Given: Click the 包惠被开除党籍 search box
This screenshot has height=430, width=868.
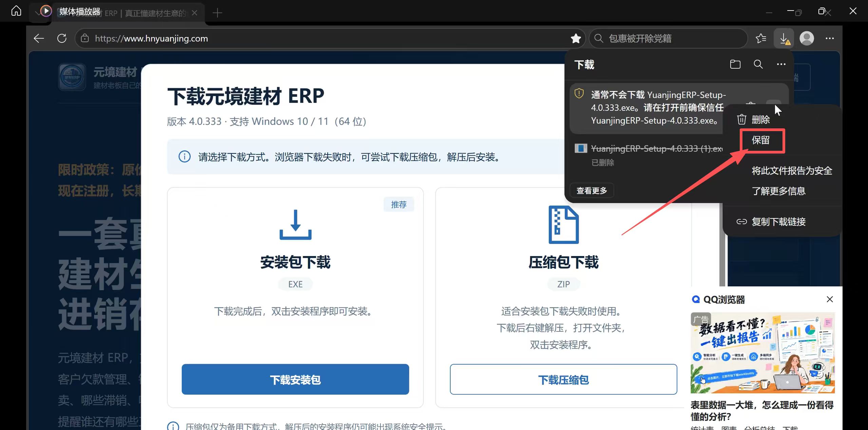Looking at the screenshot, I should pos(668,38).
